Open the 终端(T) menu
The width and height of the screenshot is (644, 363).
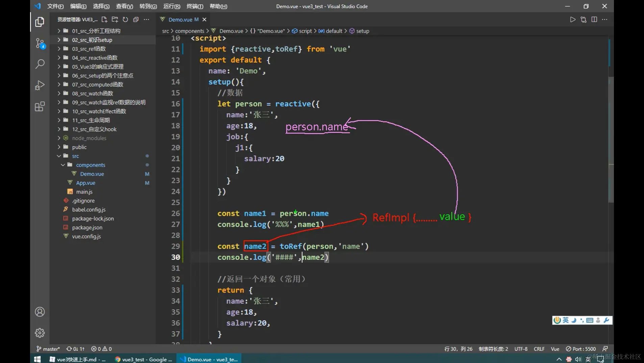(x=195, y=6)
